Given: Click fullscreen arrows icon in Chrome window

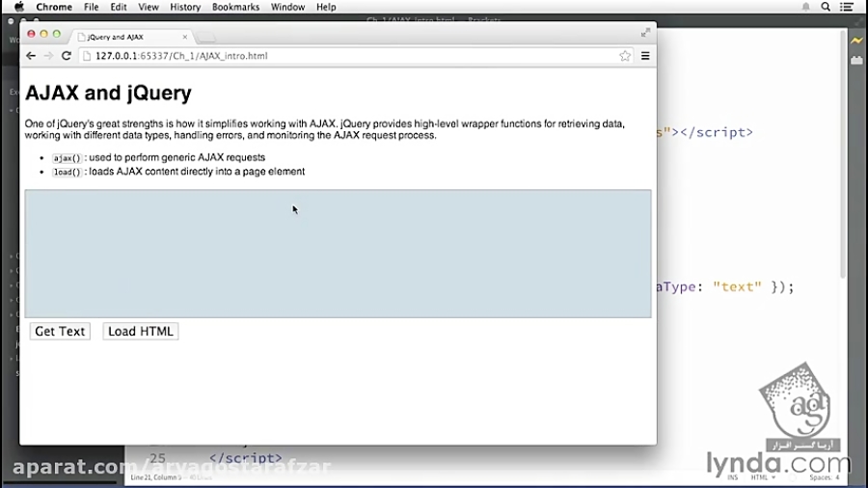Looking at the screenshot, I should 645,33.
